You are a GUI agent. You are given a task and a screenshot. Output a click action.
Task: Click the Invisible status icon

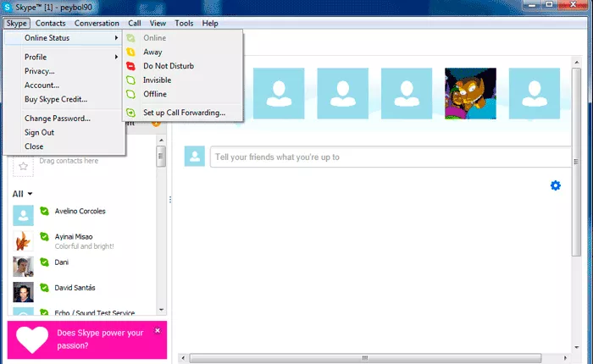click(x=130, y=80)
